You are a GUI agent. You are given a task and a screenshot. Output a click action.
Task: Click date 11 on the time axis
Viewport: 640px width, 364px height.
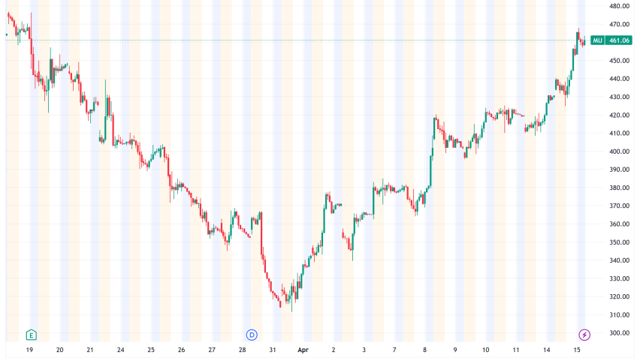click(x=517, y=350)
